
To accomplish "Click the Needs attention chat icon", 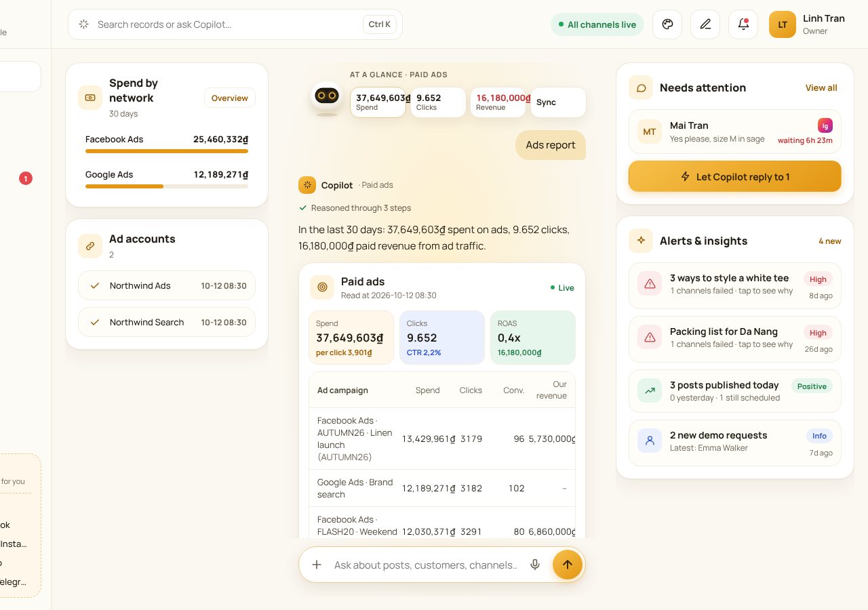I will pyautogui.click(x=641, y=87).
